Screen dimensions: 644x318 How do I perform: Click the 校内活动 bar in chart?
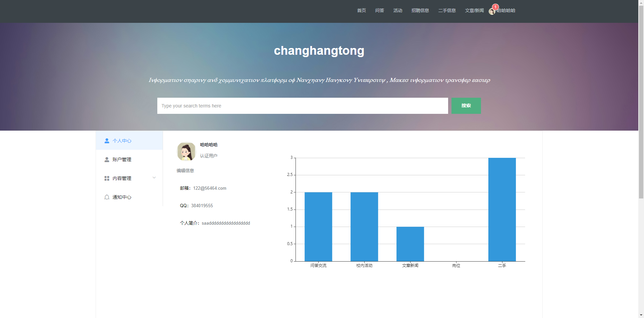pos(364,227)
